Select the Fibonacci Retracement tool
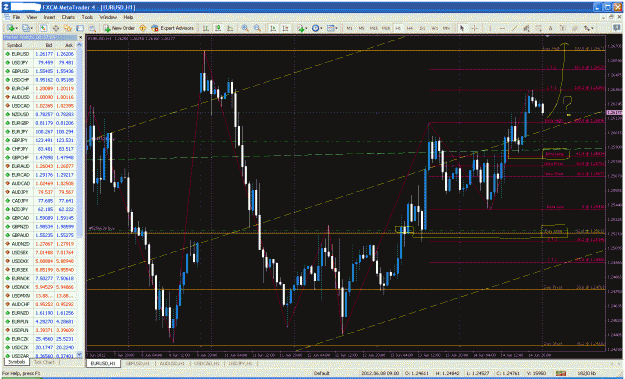The image size is (625, 379). click(539, 28)
